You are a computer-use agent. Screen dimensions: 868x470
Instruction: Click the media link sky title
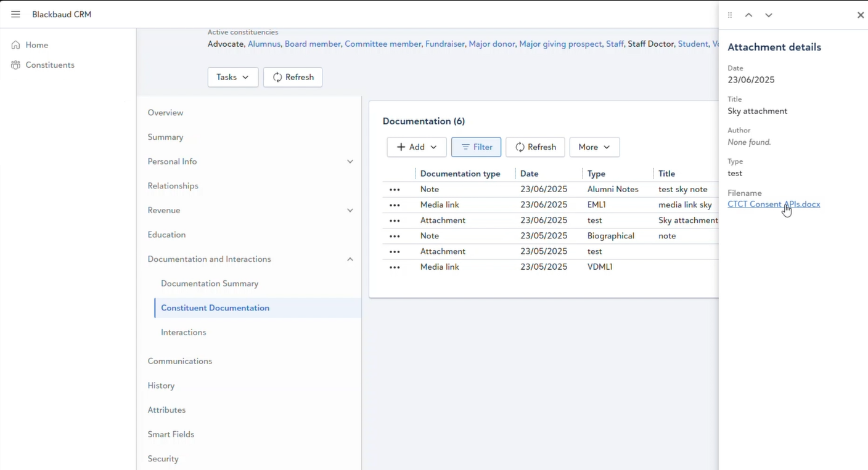tap(685, 205)
